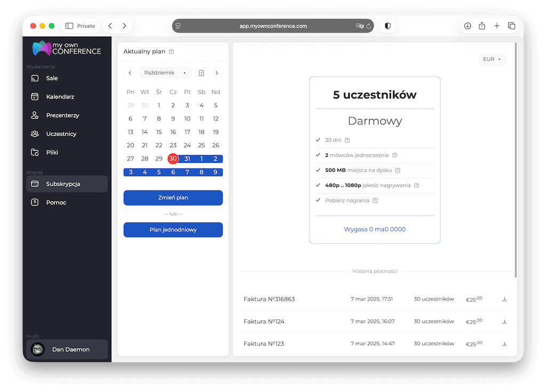Download invoice Faktura №316863
Viewport: 546px width, 392px height.
tap(504, 299)
